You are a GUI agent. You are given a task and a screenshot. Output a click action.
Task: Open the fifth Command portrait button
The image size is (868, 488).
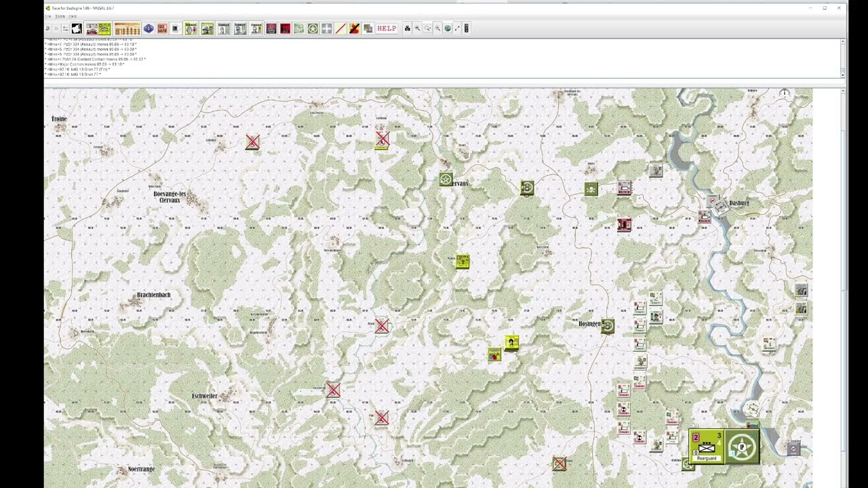pyautogui.click(x=256, y=28)
